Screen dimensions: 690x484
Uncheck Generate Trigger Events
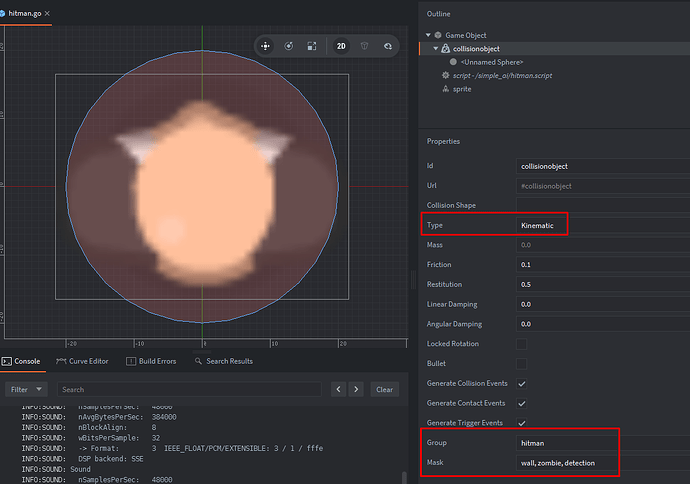tap(521, 423)
